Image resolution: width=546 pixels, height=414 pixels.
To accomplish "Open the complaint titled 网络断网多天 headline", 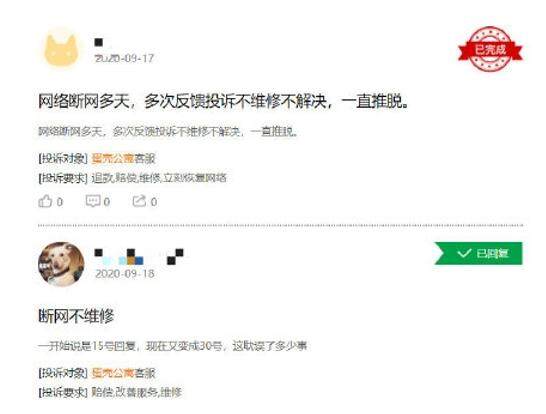I will pos(223,102).
